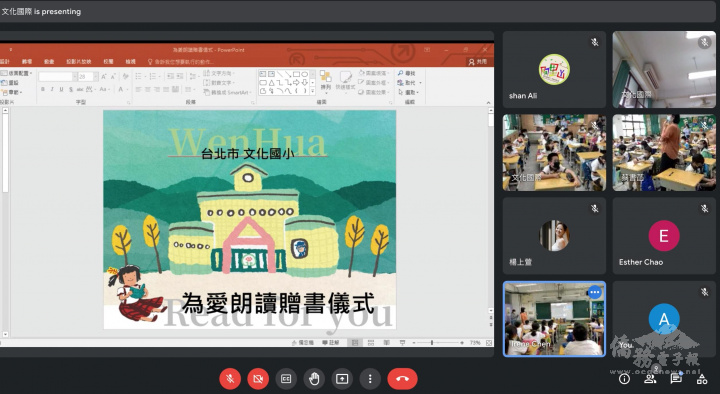Open the three-dot more options menu in call bar
Image resolution: width=720 pixels, height=394 pixels.
(370, 379)
